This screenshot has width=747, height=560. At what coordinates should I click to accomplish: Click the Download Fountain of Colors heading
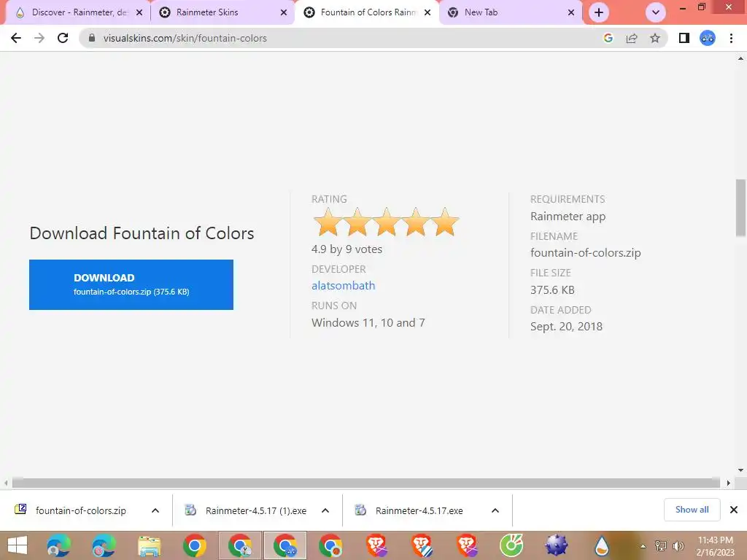[142, 233]
